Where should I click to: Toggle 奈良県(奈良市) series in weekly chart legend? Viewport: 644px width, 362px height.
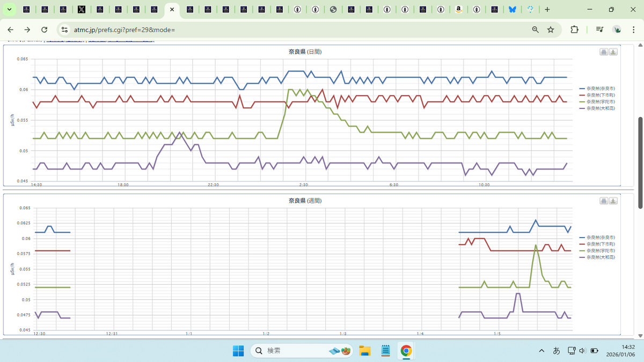(x=597, y=237)
